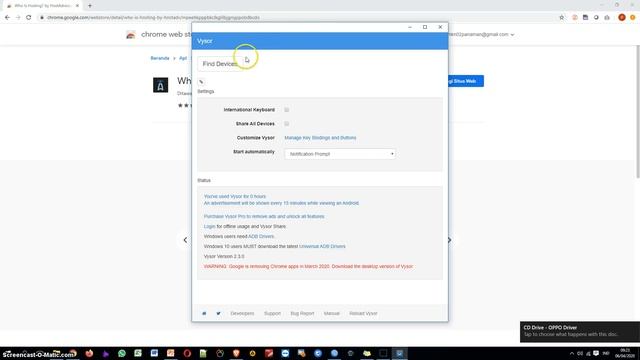
Task: Open the ADB Drivers link for Windows users
Action: [261, 236]
